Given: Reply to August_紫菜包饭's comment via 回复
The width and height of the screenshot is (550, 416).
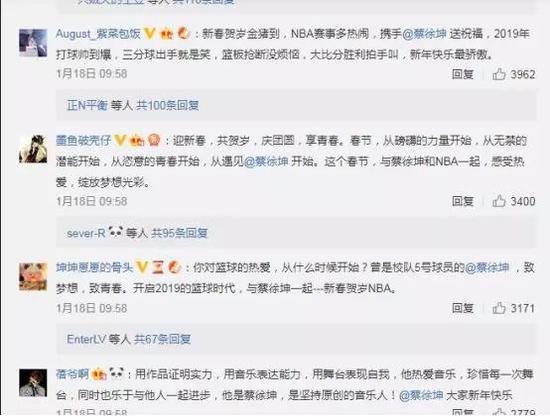Looking at the screenshot, I should pos(463,74).
